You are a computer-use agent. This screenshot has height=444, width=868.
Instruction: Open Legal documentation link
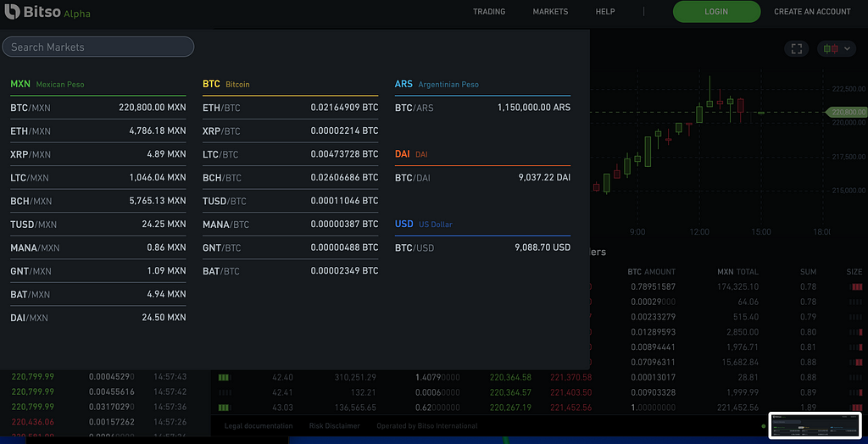259,425
